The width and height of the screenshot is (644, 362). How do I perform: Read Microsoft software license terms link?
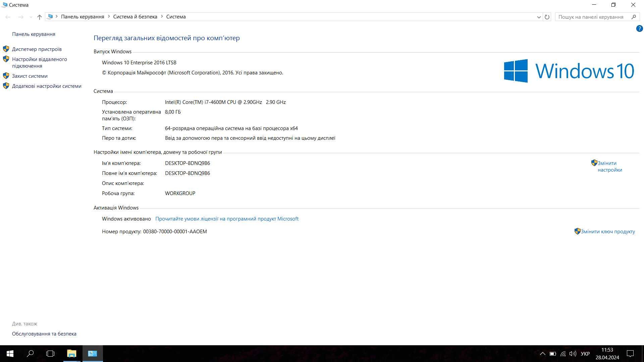coord(227,219)
